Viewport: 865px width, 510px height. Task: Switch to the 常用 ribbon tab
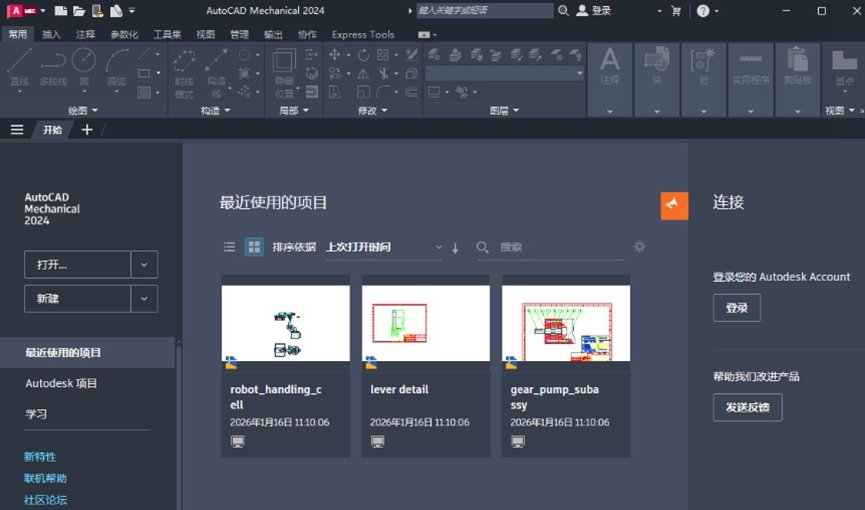18,34
